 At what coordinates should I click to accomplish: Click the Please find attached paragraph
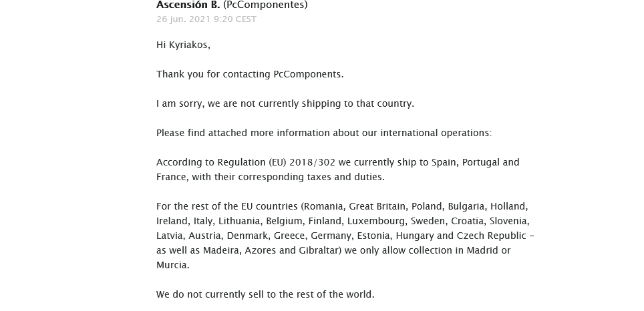pos(323,133)
